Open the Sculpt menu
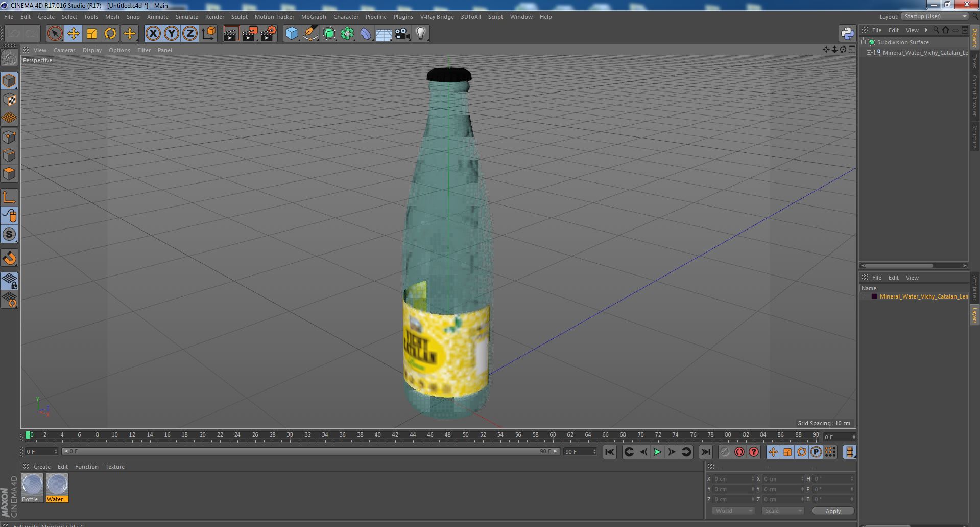The height and width of the screenshot is (527, 980). point(239,17)
